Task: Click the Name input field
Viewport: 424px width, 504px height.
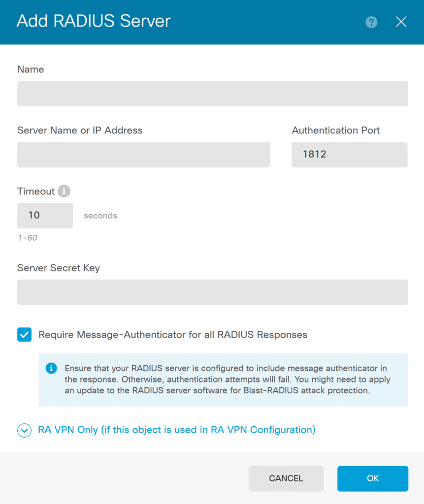Action: pyautogui.click(x=212, y=94)
